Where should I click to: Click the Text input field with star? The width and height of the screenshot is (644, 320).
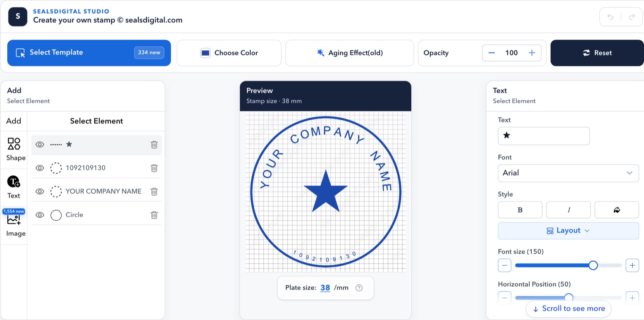point(544,136)
